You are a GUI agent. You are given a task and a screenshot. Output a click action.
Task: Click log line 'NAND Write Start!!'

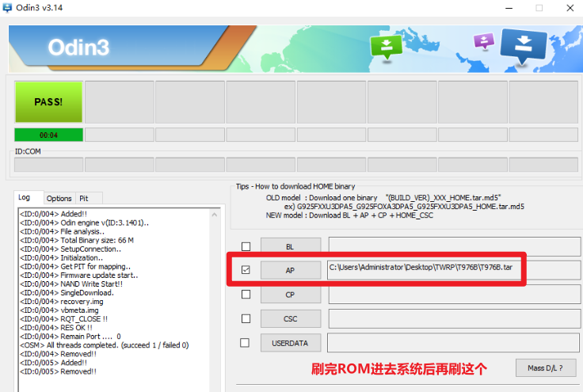tap(71, 284)
